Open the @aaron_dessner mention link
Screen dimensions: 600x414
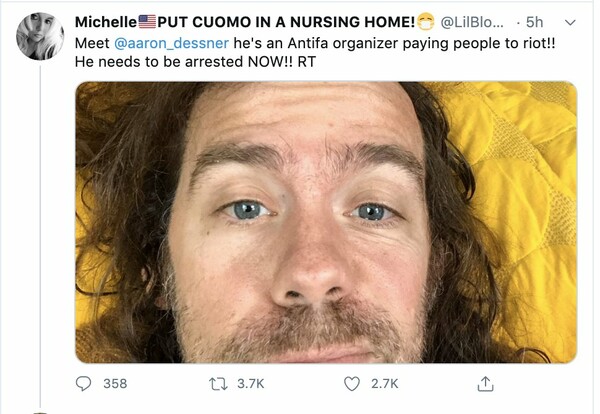[171, 43]
